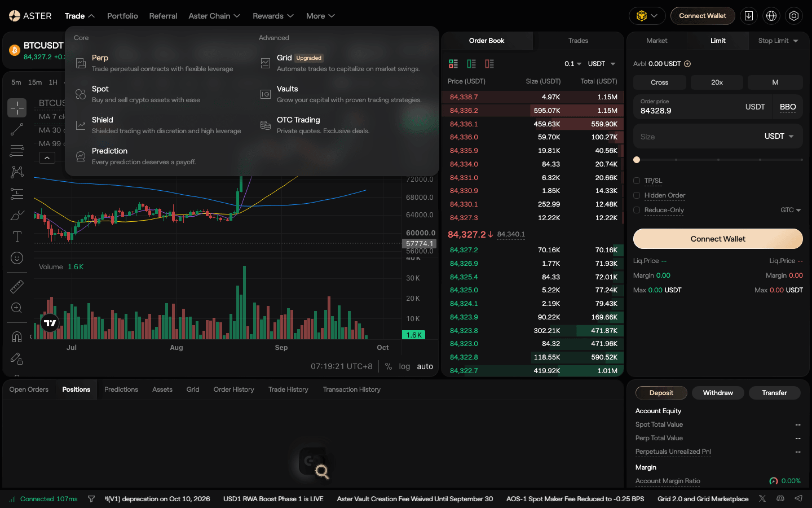Open the Stop Limit order type dropdown
The height and width of the screenshot is (508, 812).
pyautogui.click(x=778, y=41)
